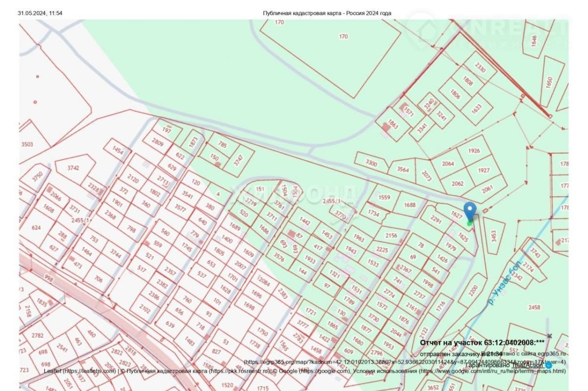Click land parcel 3300
The image size is (588, 391).
coord(372,163)
